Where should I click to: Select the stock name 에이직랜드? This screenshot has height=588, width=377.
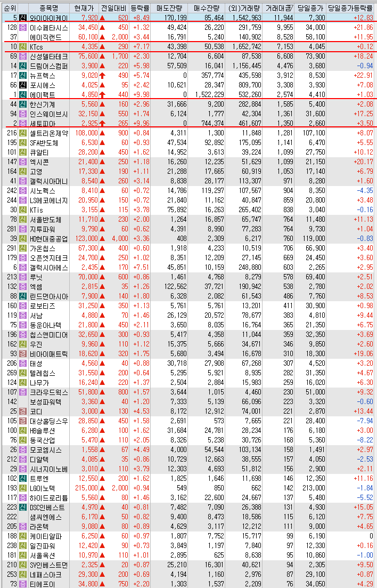pos(46,37)
